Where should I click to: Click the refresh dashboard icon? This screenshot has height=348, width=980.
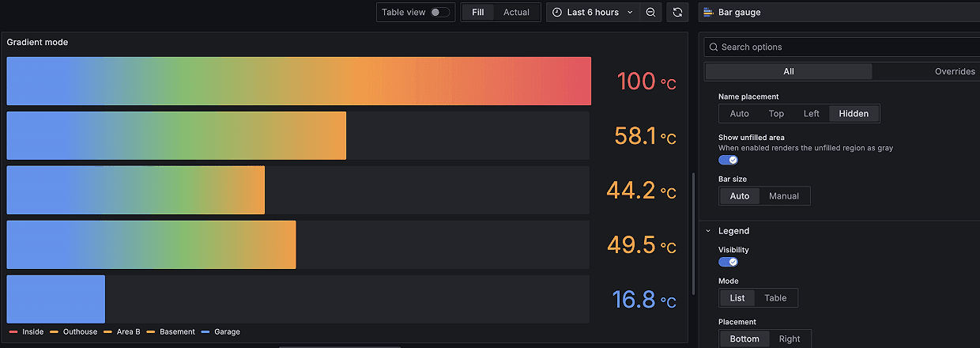tap(677, 13)
